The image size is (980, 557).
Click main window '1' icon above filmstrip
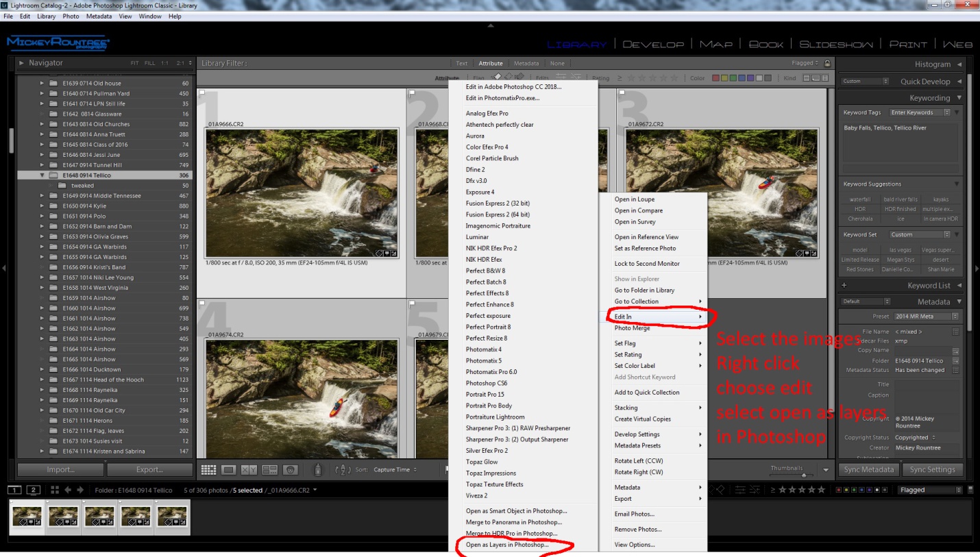[x=14, y=490]
